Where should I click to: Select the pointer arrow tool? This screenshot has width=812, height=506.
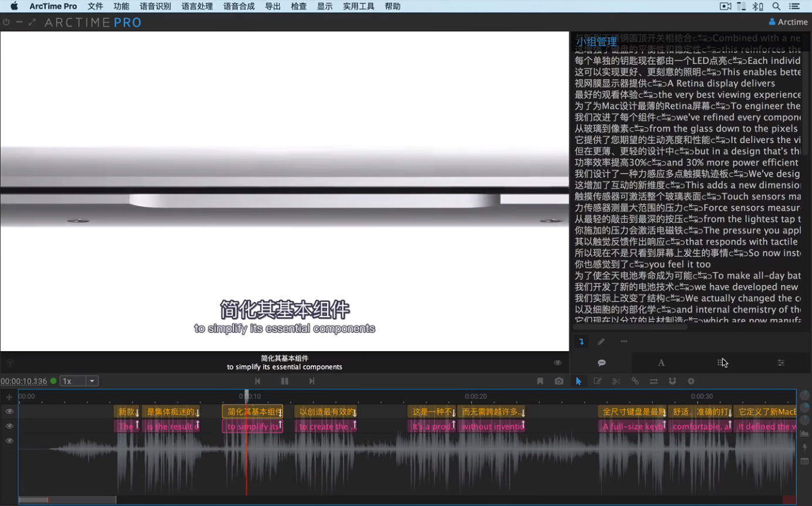click(579, 381)
